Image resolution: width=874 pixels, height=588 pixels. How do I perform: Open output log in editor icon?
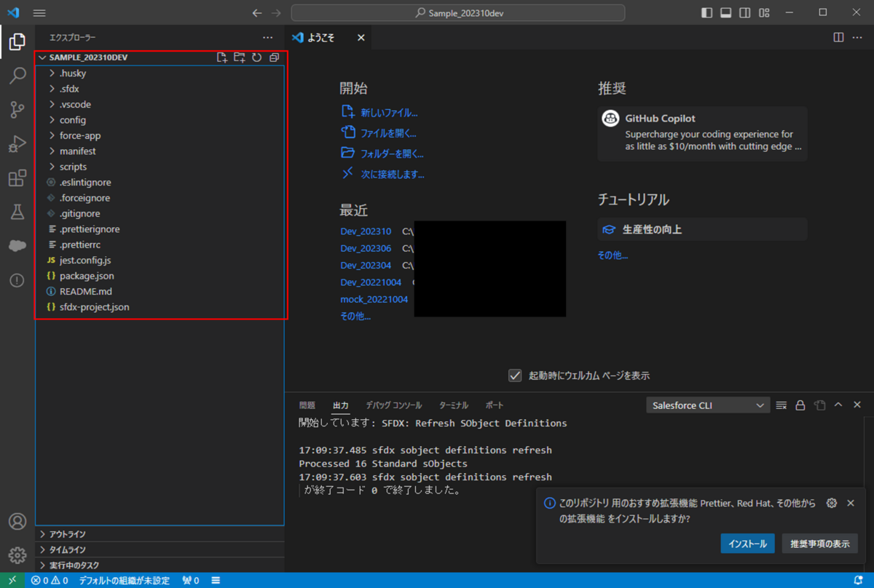click(x=819, y=405)
